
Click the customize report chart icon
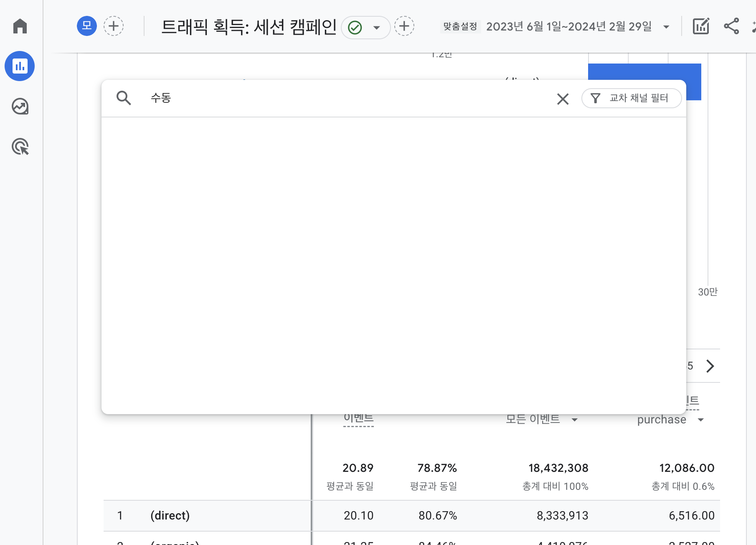(x=701, y=26)
